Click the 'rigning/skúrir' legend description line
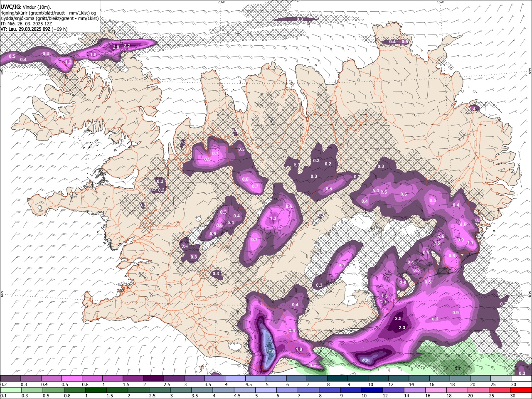This screenshot has width=532, height=399. click(x=48, y=12)
